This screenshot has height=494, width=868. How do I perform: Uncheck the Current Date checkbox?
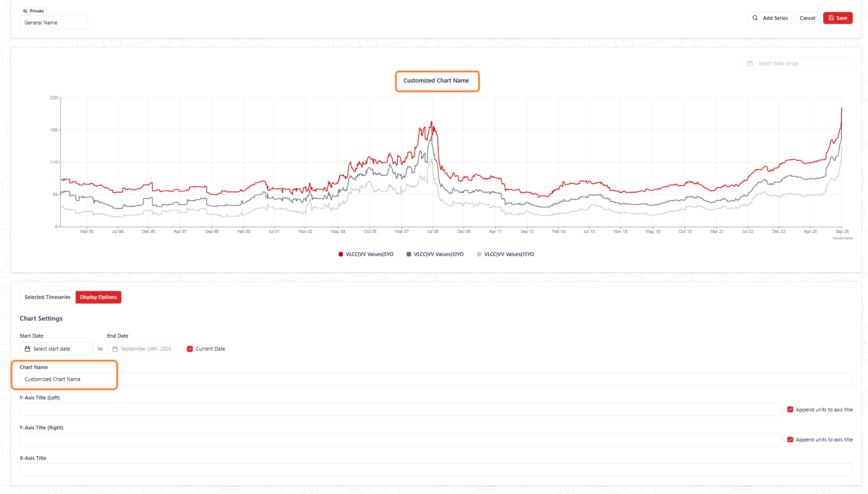190,349
